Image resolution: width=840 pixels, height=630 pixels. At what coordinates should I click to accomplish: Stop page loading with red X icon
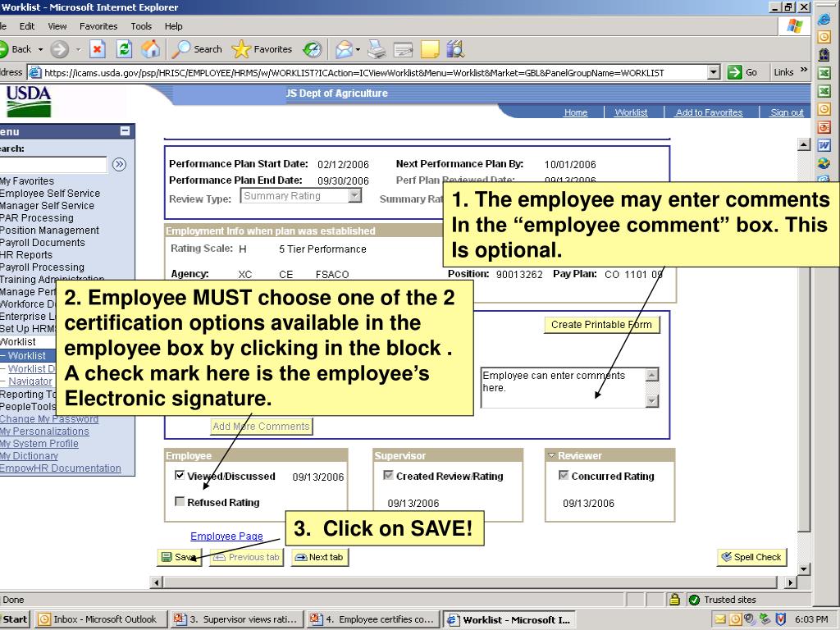[97, 49]
